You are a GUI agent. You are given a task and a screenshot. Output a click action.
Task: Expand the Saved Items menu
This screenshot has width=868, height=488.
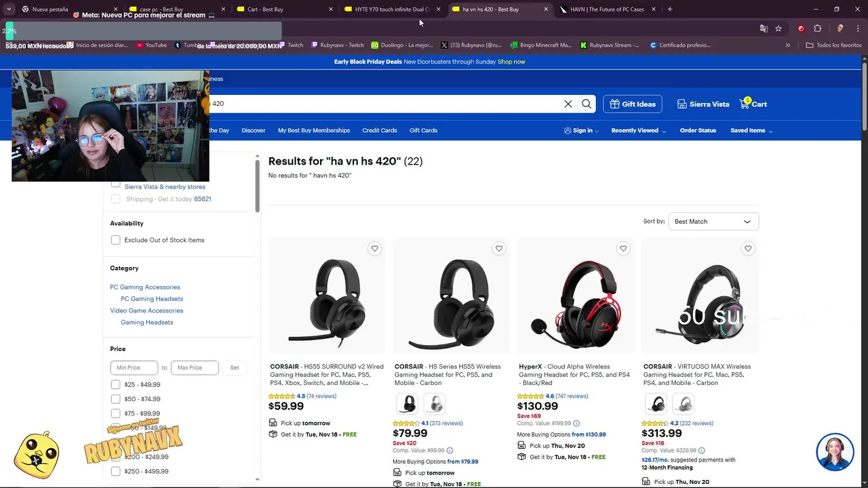point(751,131)
